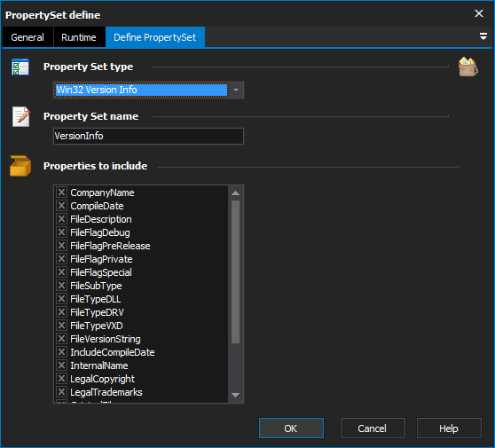
Task: Confirm with the OK button
Action: pyautogui.click(x=291, y=428)
